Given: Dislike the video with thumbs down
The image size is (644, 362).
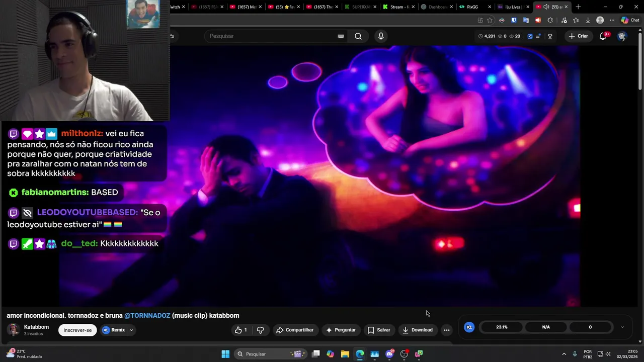Looking at the screenshot, I should pyautogui.click(x=260, y=330).
